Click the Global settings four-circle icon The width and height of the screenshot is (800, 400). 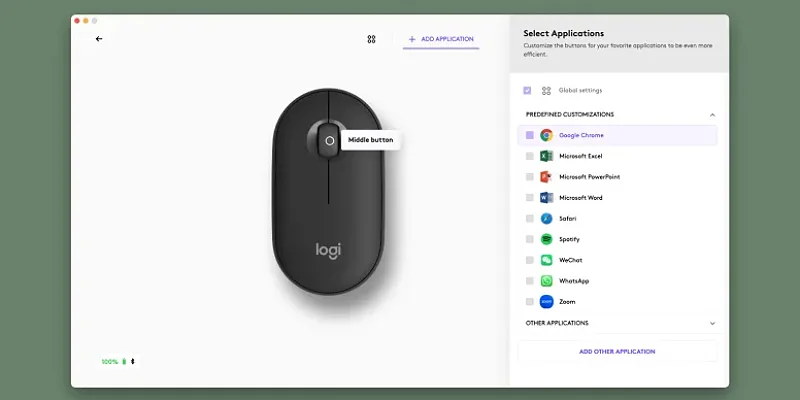pyautogui.click(x=546, y=91)
